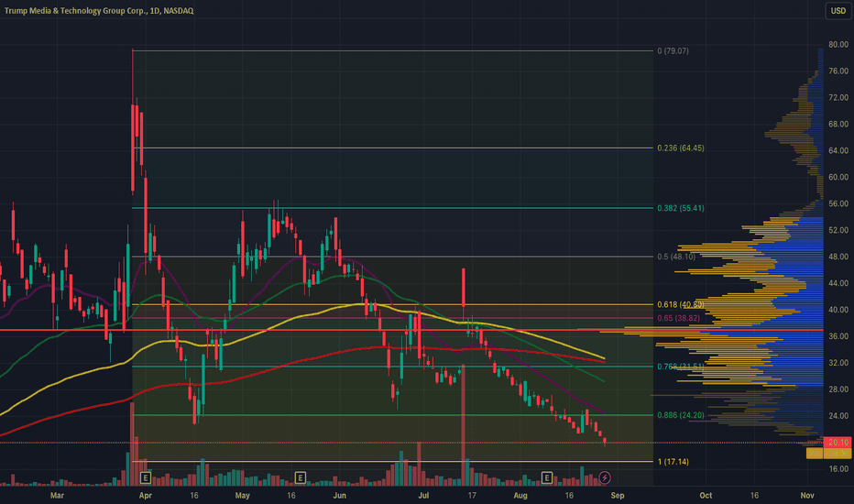This screenshot has height=504, width=854.
Task: Click the 24.00 price axis tick
Action: (x=838, y=416)
